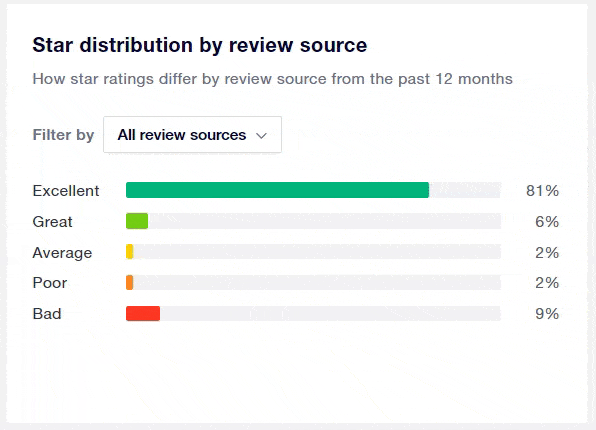Click the green Excellent rating bar
596x430 pixels.
pyautogui.click(x=277, y=190)
